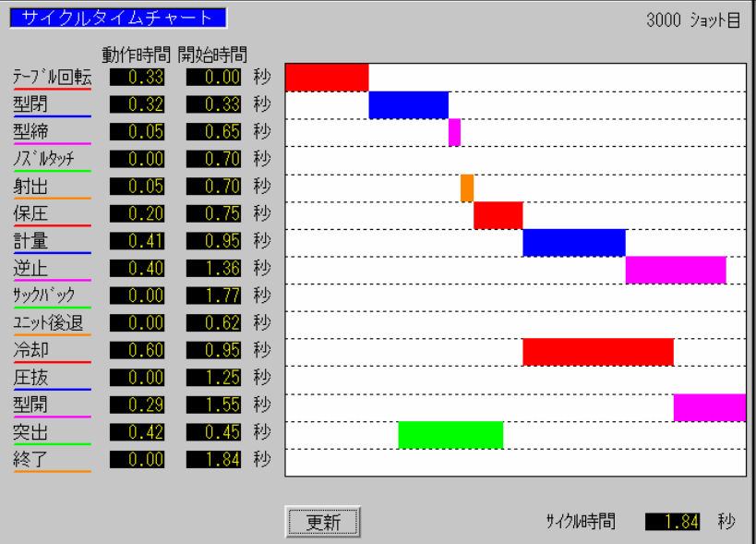Click the 3000 ショット目 shot counter
The width and height of the screenshot is (756, 544).
pos(693,19)
